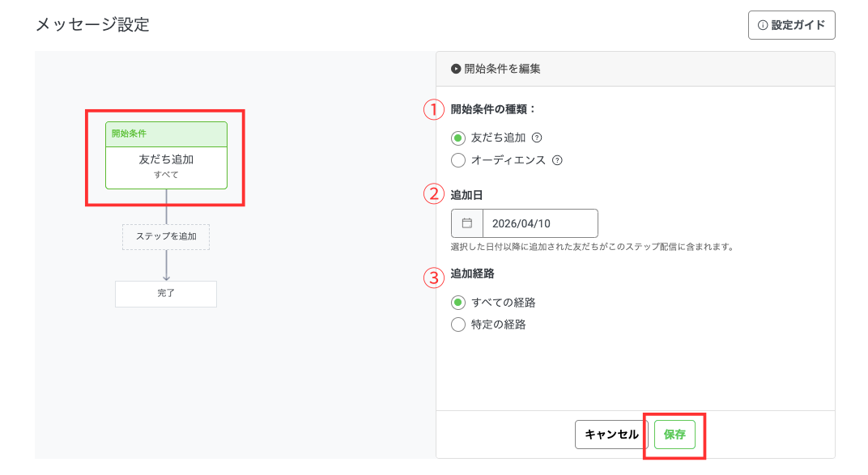Select the オーディエンス radio option

[x=458, y=160]
